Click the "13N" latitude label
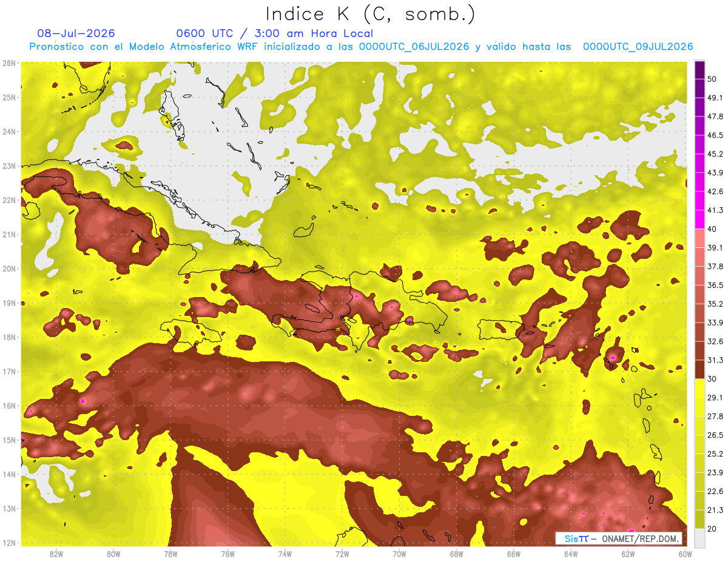 coord(8,508)
